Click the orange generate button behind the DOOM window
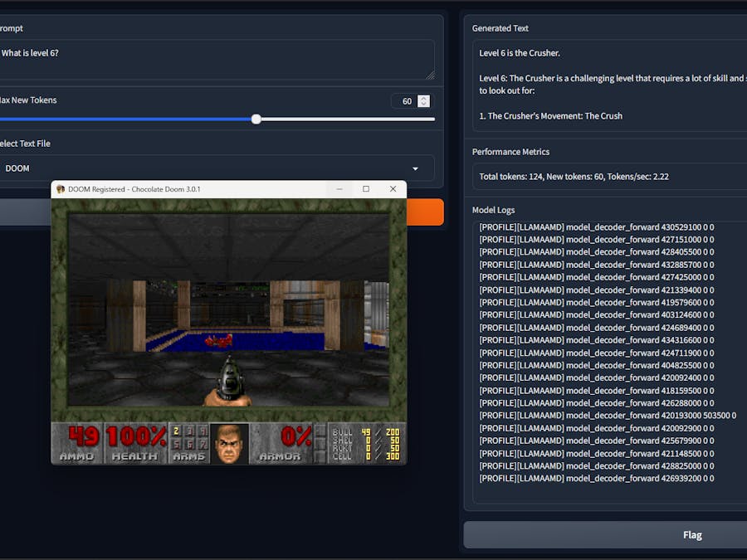 coord(425,212)
